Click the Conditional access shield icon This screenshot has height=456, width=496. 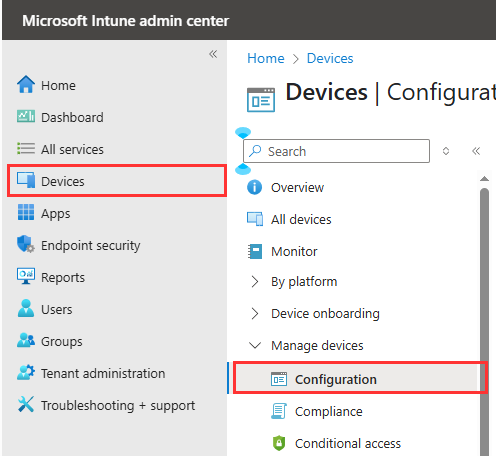coord(279,443)
